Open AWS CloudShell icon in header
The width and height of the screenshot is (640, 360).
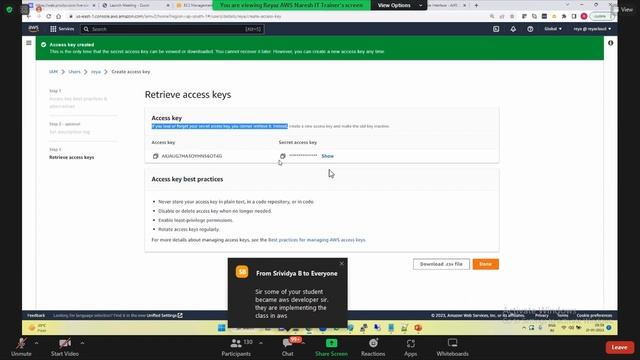[x=496, y=29]
